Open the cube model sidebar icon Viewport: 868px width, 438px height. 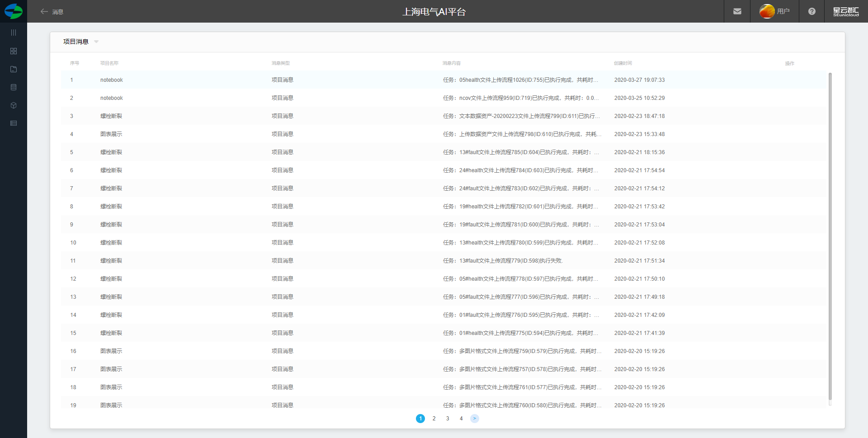tap(14, 105)
